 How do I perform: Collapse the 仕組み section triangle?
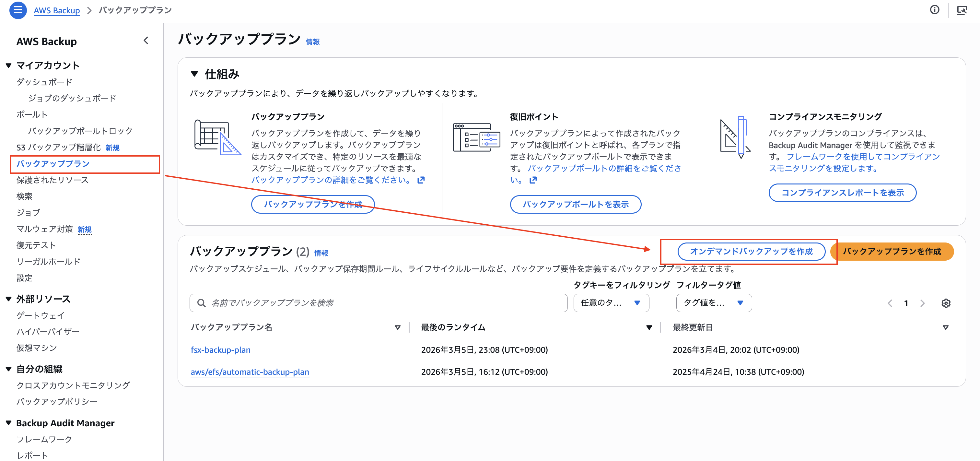[x=194, y=74]
